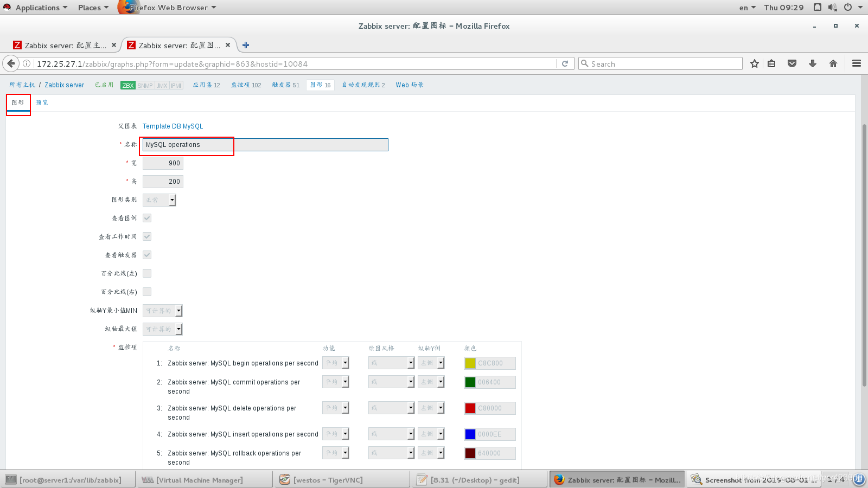Select the 图形 form tab
This screenshot has width=868, height=488.
click(x=18, y=102)
